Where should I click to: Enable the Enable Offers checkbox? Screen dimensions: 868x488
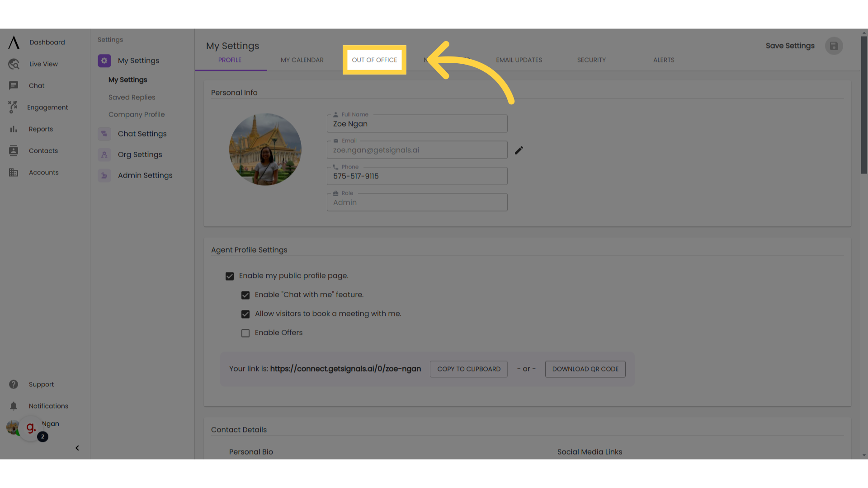coord(245,333)
